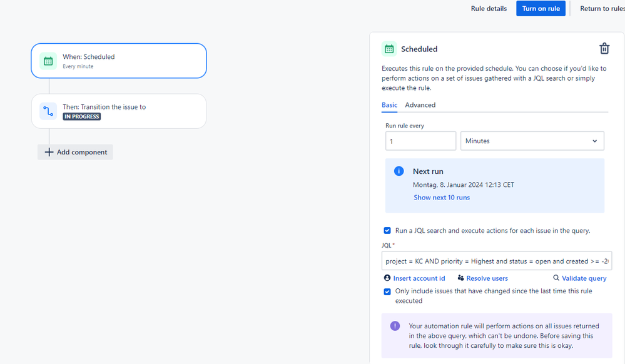Click the Turn on rule button
This screenshot has height=364, width=625.
point(541,8)
